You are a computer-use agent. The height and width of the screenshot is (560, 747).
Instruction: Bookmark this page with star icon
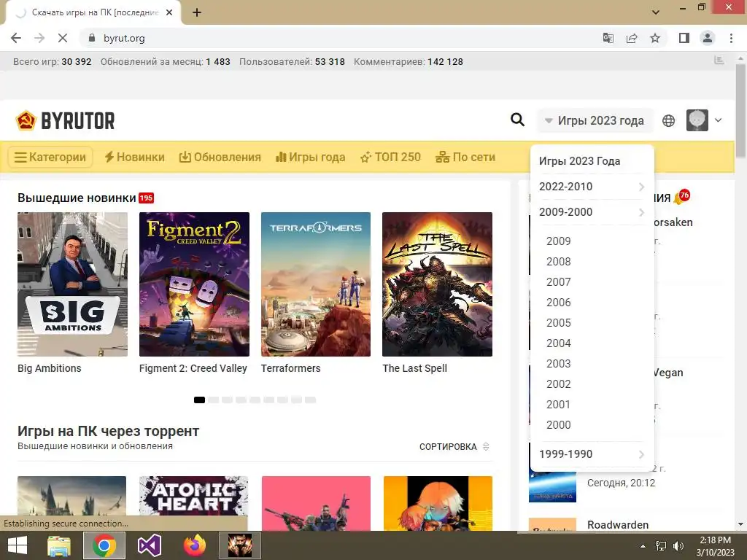[655, 38]
